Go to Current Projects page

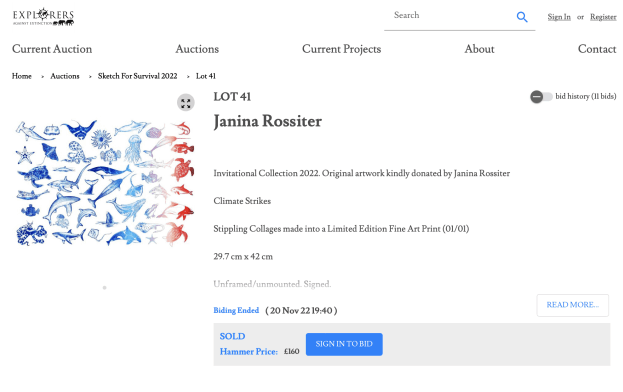pos(341,49)
